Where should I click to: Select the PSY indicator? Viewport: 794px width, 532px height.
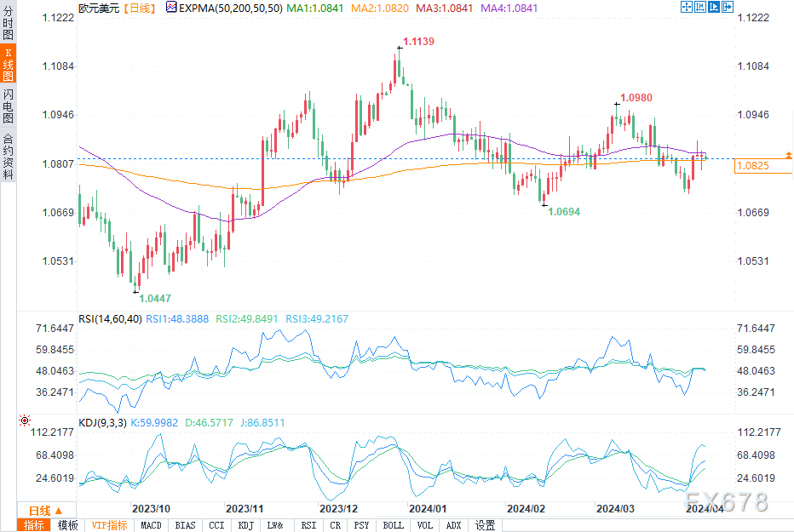pyautogui.click(x=361, y=525)
